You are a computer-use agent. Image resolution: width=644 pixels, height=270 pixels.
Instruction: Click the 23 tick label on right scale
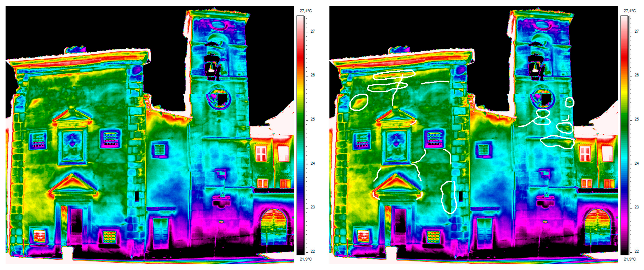636,207
